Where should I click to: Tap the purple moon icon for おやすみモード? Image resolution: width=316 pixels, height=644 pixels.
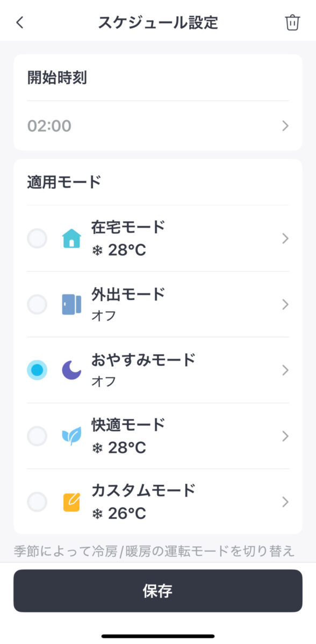(x=71, y=370)
